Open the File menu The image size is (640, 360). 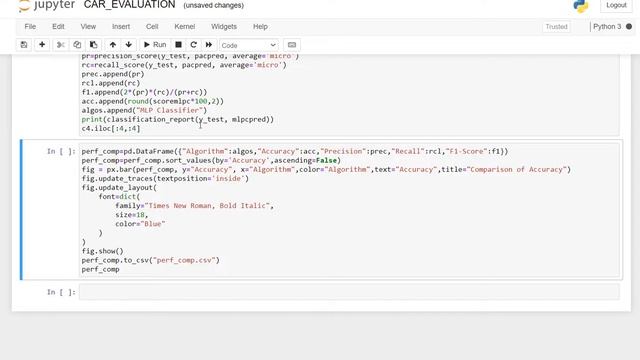click(30, 27)
